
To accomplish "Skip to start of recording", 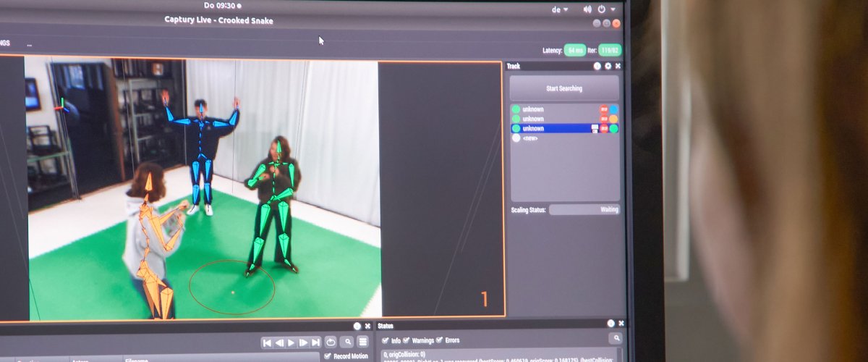I will click(x=267, y=342).
